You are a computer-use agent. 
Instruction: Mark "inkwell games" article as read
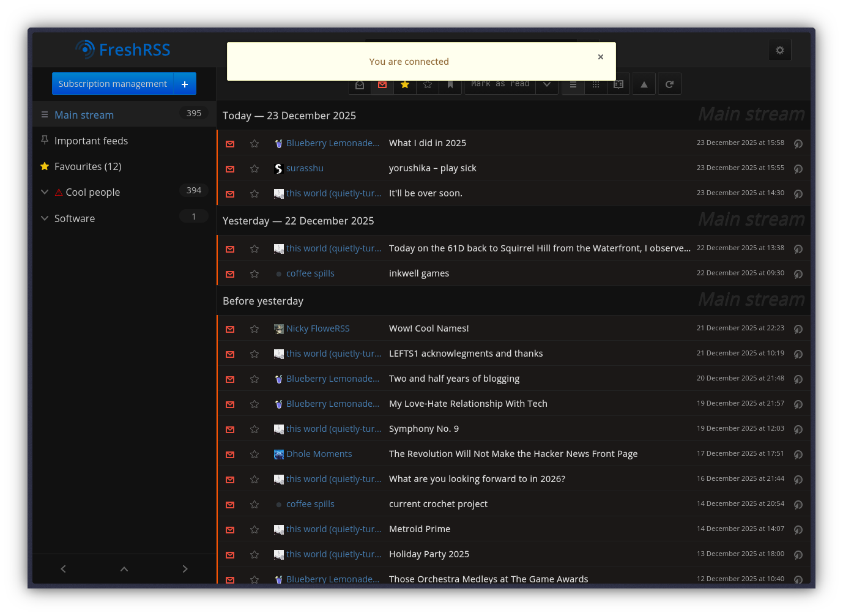(x=230, y=274)
